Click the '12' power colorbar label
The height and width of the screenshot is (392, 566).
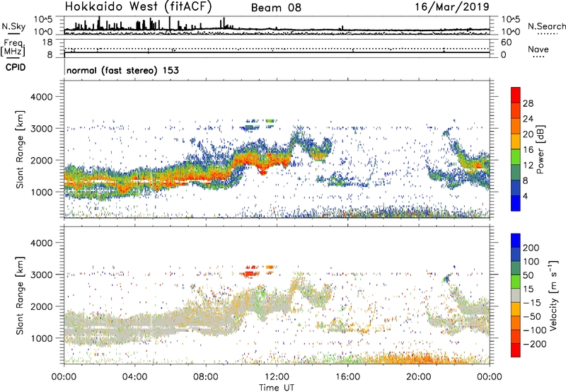[528, 165]
